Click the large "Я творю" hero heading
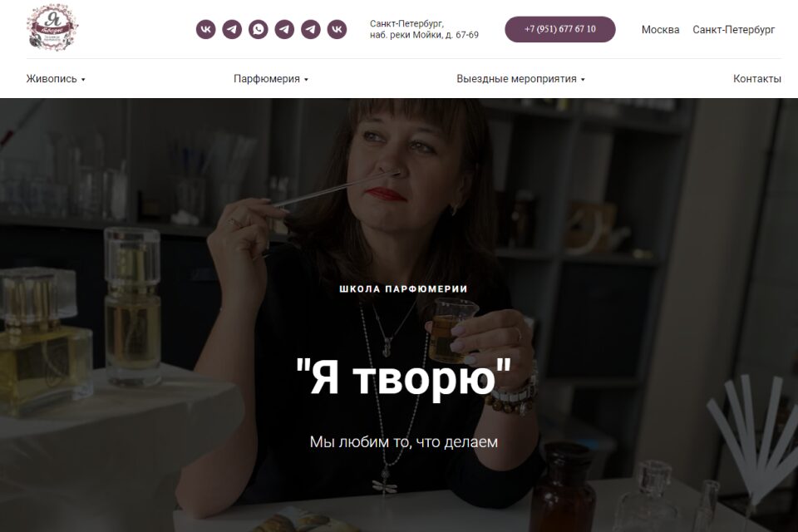The image size is (798, 532). point(403,377)
